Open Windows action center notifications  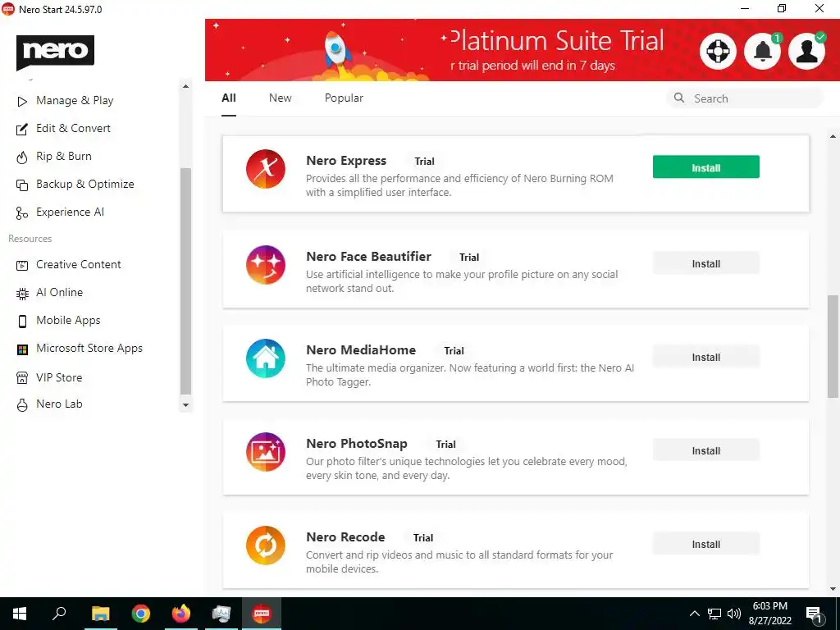click(814, 614)
